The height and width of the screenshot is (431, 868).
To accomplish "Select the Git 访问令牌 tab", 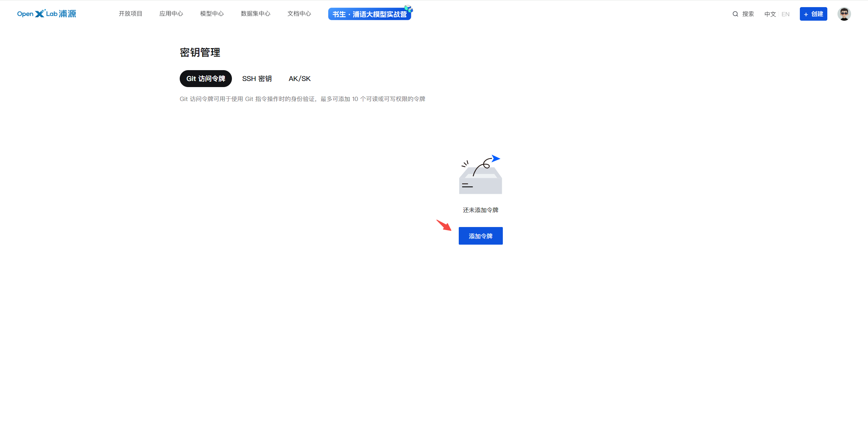I will pos(205,79).
